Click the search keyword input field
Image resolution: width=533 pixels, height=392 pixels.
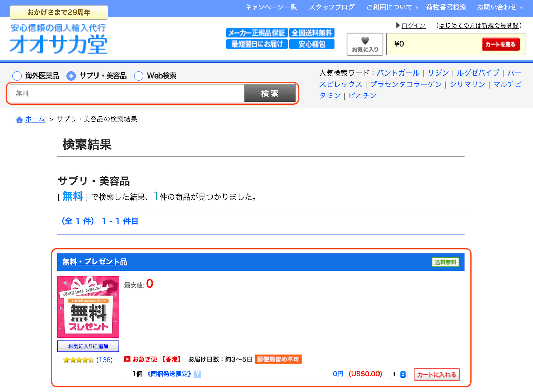coord(127,93)
